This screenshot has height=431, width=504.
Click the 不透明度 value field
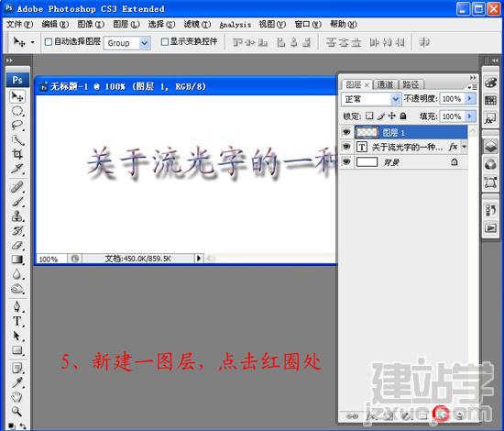[453, 99]
